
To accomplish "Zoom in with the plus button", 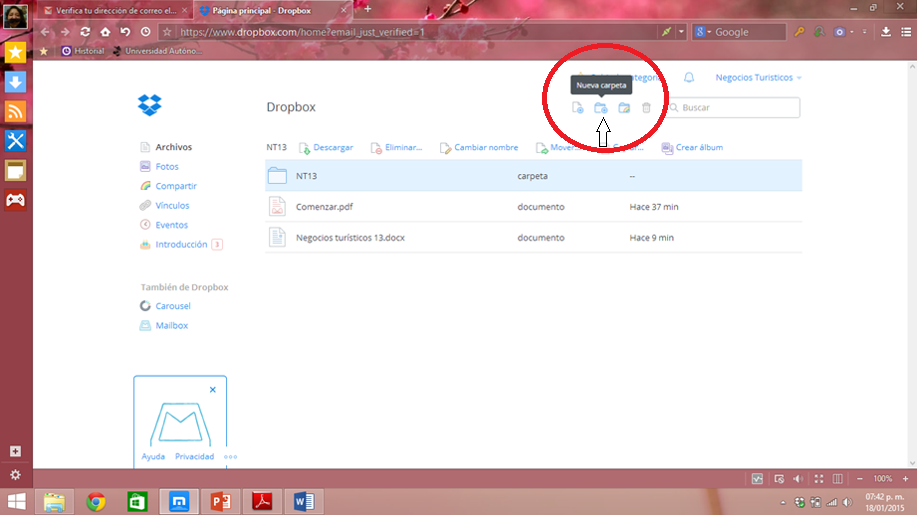I will (x=905, y=479).
